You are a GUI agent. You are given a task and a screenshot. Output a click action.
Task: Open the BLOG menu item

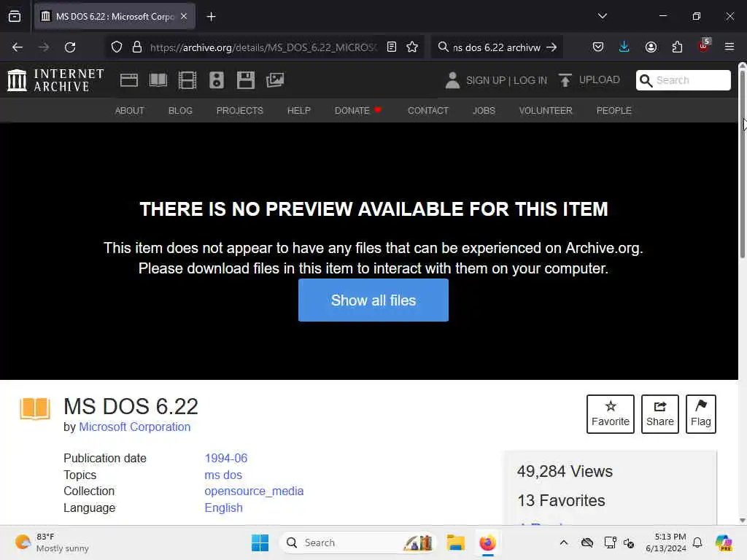point(181,111)
